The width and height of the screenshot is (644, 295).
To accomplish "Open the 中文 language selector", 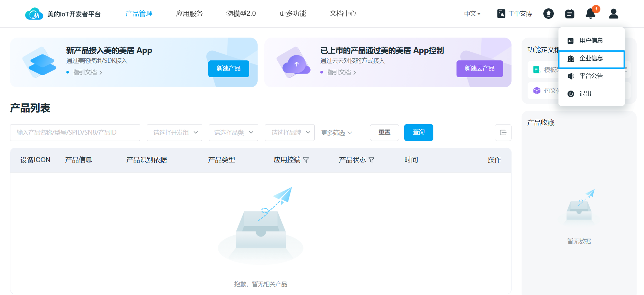I will pos(472,14).
